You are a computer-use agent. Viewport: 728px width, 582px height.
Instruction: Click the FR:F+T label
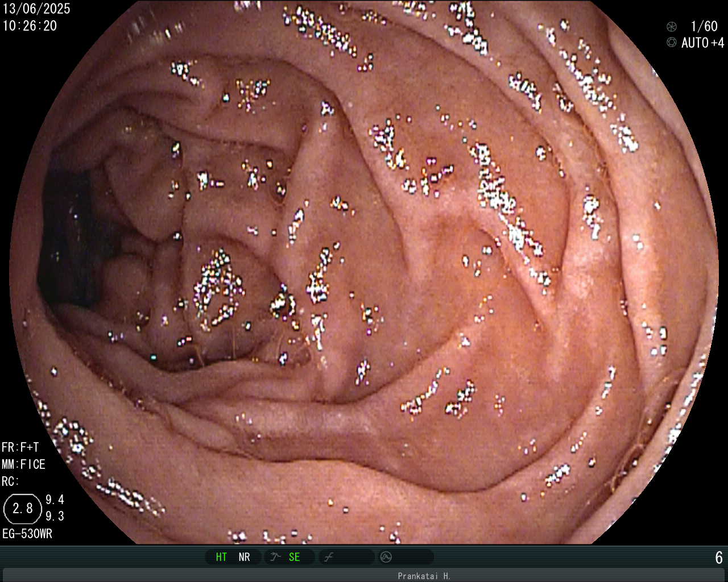coord(20,447)
